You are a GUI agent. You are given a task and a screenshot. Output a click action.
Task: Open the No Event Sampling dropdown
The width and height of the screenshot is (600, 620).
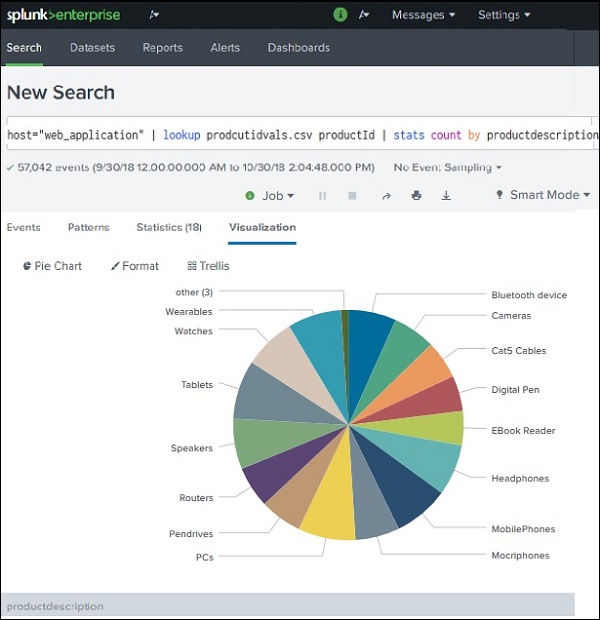[447, 167]
